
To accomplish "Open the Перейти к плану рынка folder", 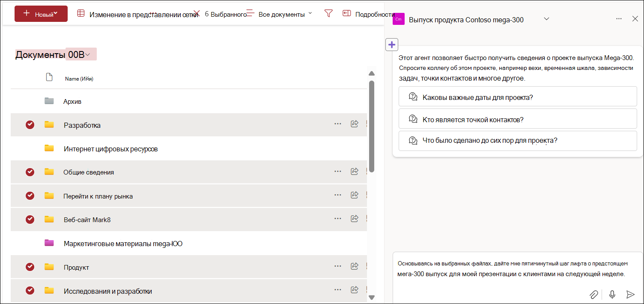I will coord(98,196).
